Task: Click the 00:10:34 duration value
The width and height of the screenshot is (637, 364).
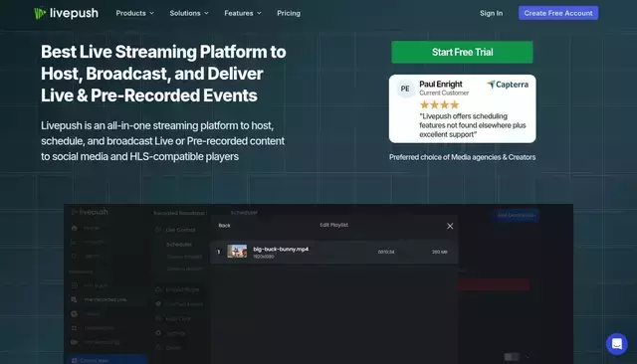Action: pyautogui.click(x=386, y=252)
